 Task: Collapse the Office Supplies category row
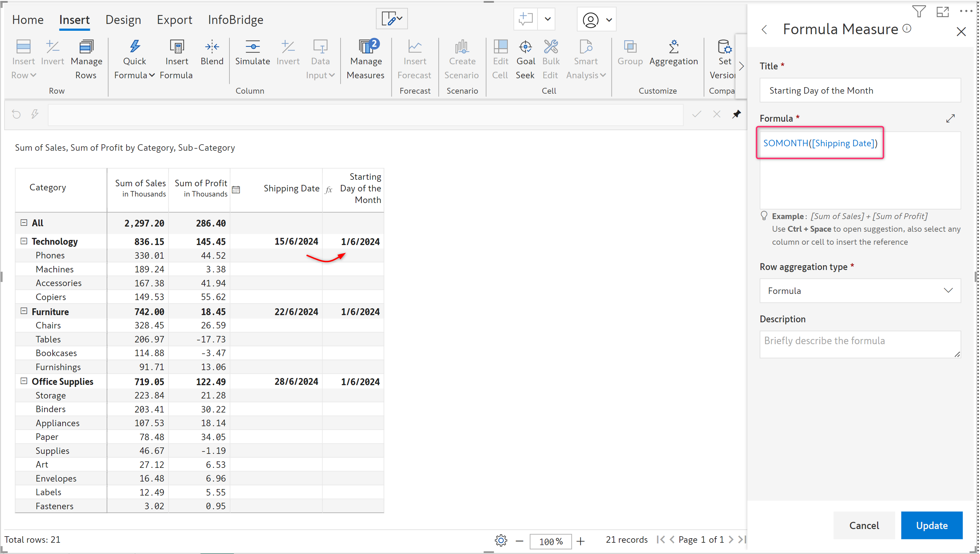[24, 381]
